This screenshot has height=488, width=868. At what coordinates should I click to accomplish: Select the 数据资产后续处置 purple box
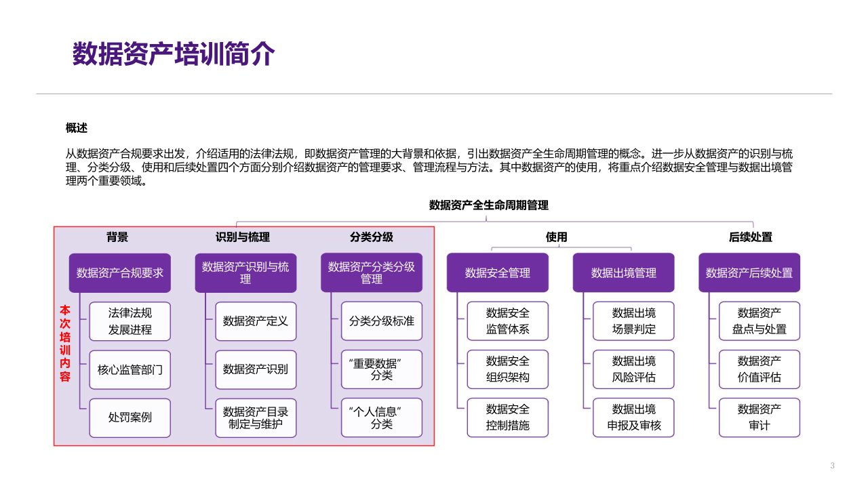pyautogui.click(x=749, y=273)
